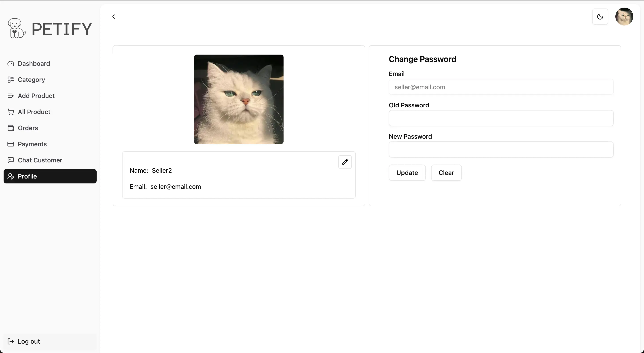The width and height of the screenshot is (644, 353).
Task: Toggle dark mode with moon button
Action: coord(600,17)
